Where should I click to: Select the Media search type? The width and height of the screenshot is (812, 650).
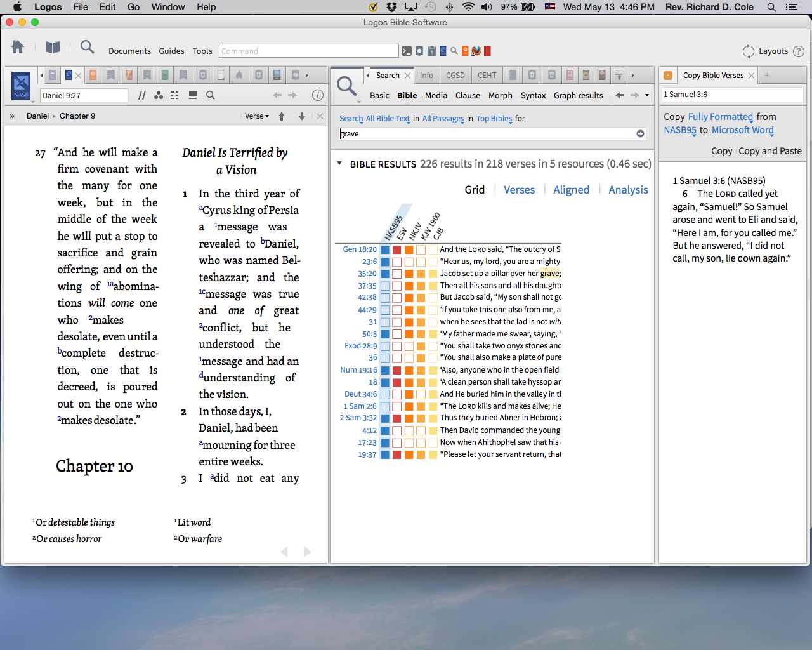(x=436, y=95)
